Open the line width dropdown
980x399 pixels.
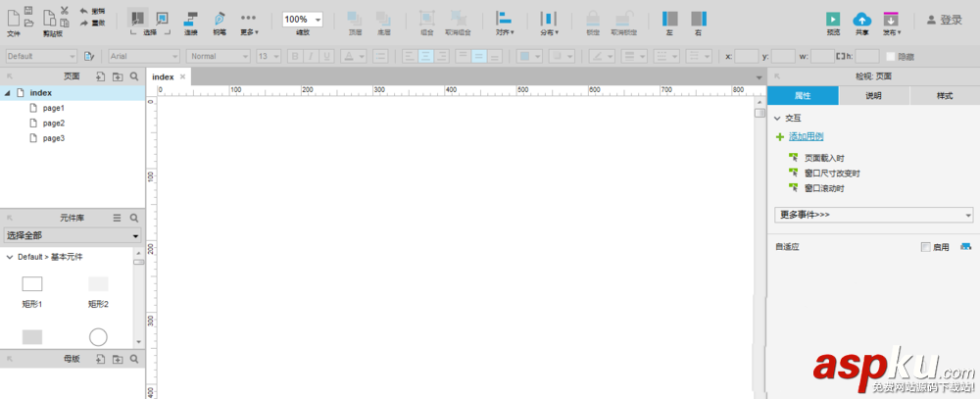(634, 56)
